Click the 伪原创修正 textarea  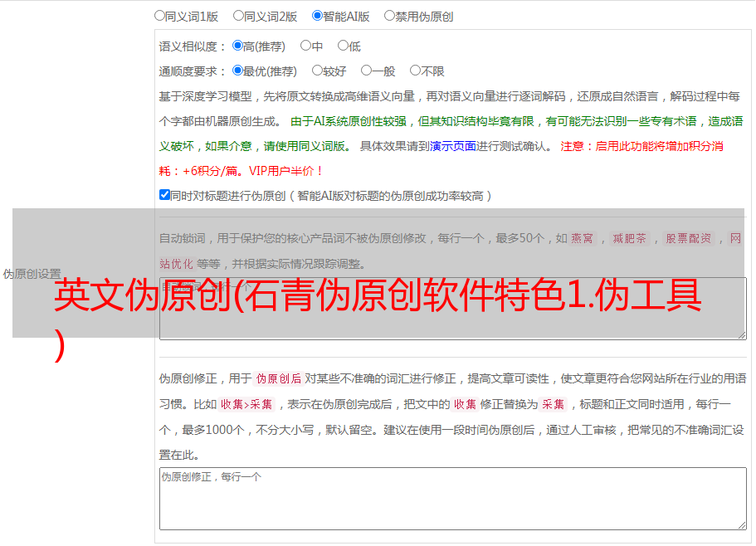453,499
